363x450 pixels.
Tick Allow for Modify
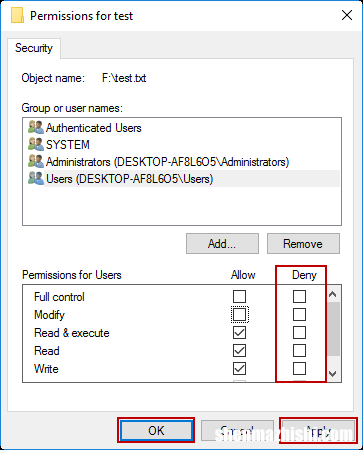[x=239, y=314]
